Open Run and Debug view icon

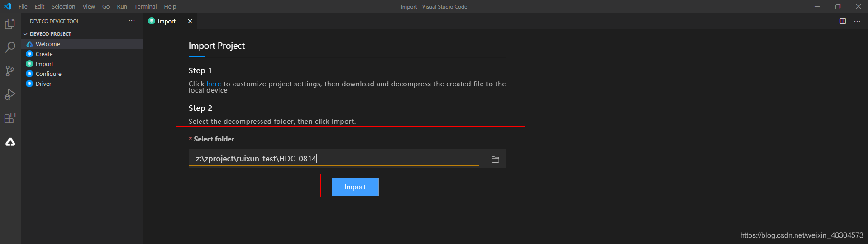[10, 94]
